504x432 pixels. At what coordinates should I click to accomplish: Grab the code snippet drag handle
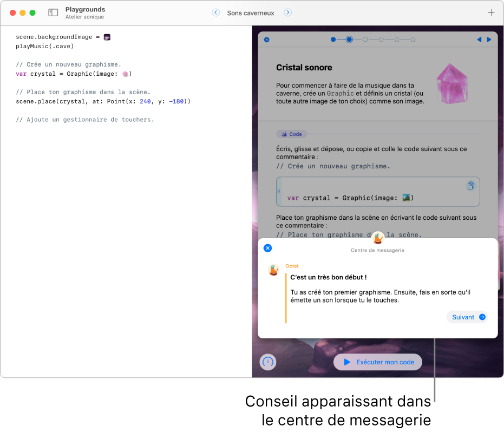[279, 191]
